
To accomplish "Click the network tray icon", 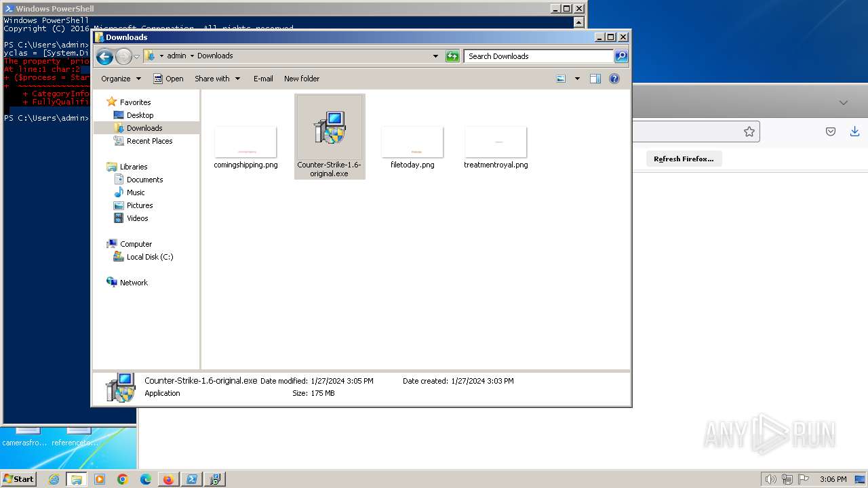I will tap(787, 479).
